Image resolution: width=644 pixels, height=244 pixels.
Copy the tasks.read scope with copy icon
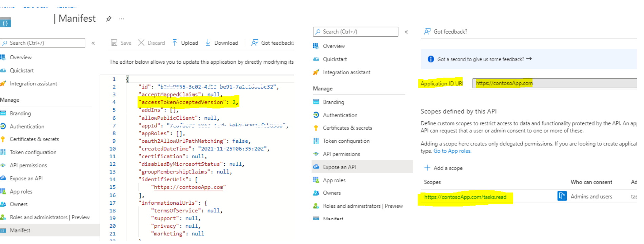pyautogui.click(x=562, y=196)
